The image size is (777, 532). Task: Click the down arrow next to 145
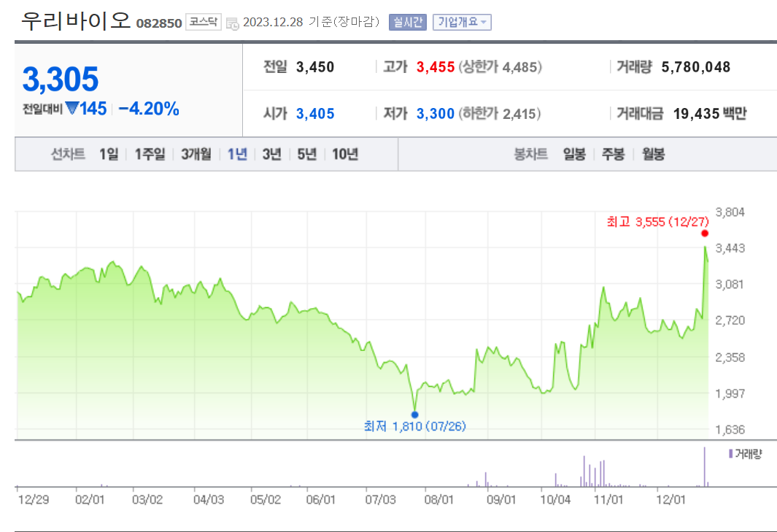[71, 107]
